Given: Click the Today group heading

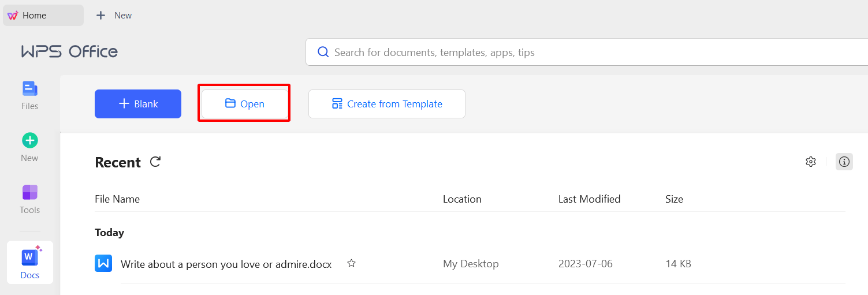Looking at the screenshot, I should point(109,233).
